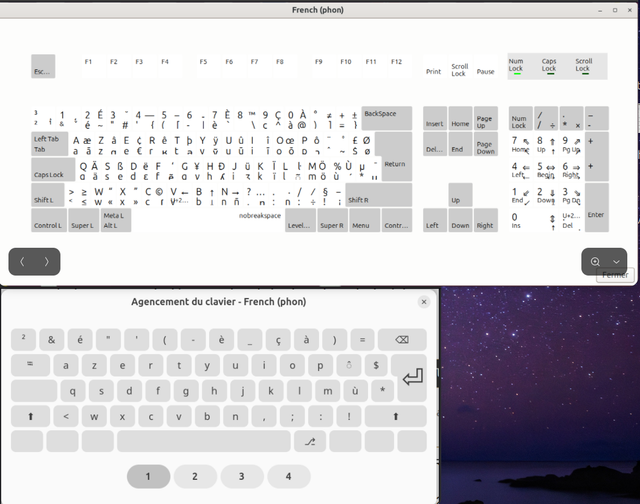Screen dimensions: 640x504
Task: Close the Agencement du clavier dialog
Action: [x=424, y=302]
